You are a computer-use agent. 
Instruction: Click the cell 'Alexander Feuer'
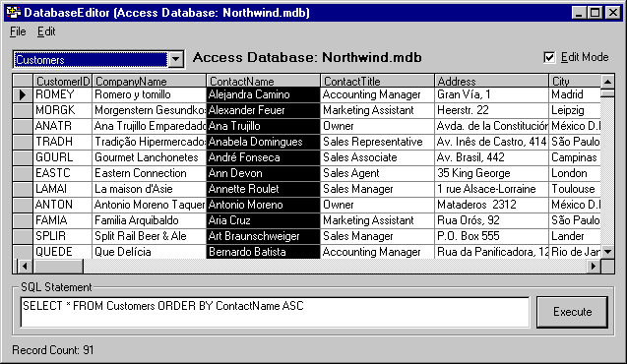[x=263, y=110]
